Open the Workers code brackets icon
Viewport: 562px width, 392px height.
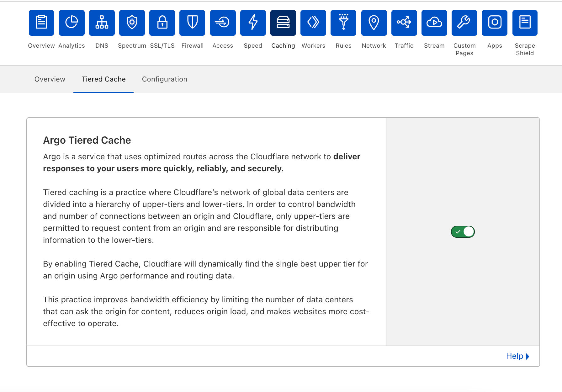pyautogui.click(x=313, y=23)
